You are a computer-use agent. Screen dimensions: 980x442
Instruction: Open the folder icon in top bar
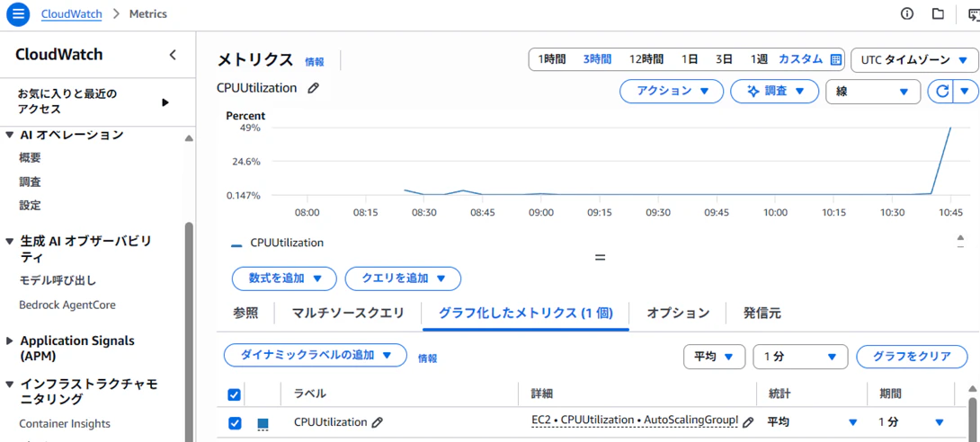(938, 13)
